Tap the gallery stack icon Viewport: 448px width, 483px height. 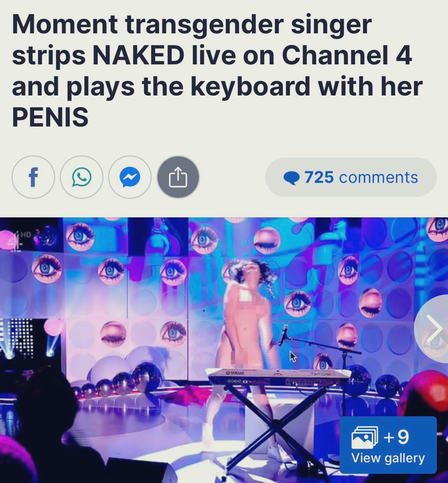coord(364,437)
